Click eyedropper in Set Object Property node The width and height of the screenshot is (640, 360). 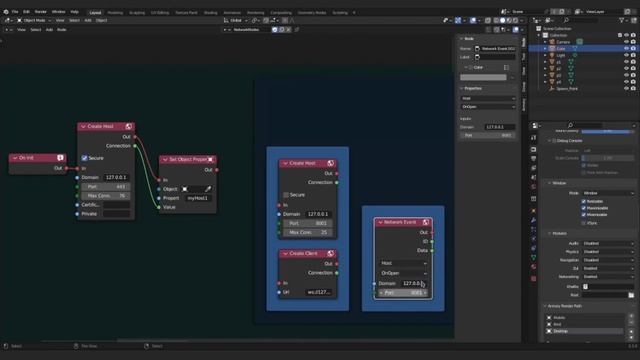pyautogui.click(x=208, y=189)
